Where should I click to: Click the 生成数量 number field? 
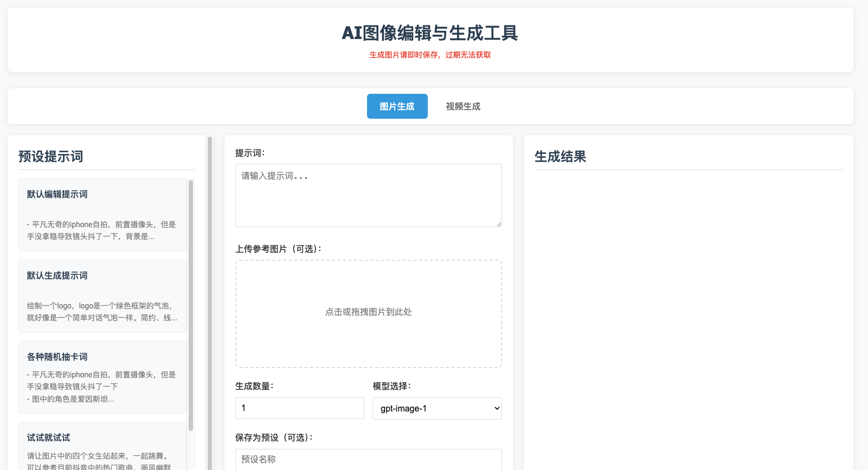[299, 408]
